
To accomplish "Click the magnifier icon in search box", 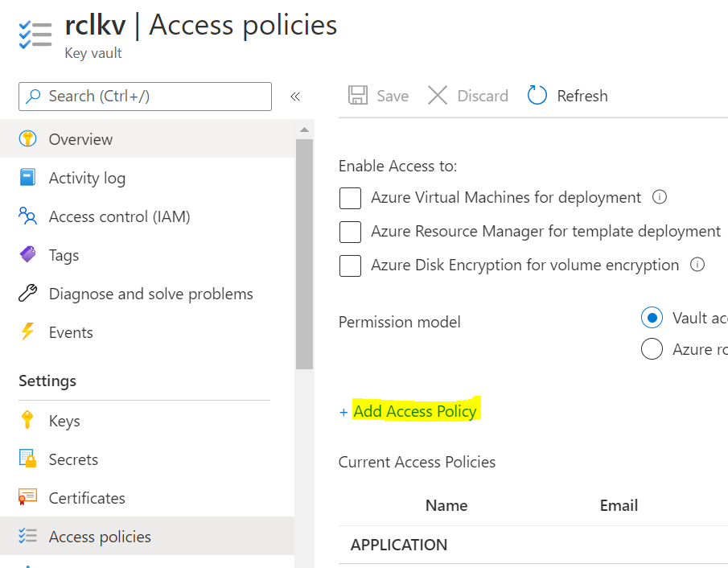I will click(33, 96).
